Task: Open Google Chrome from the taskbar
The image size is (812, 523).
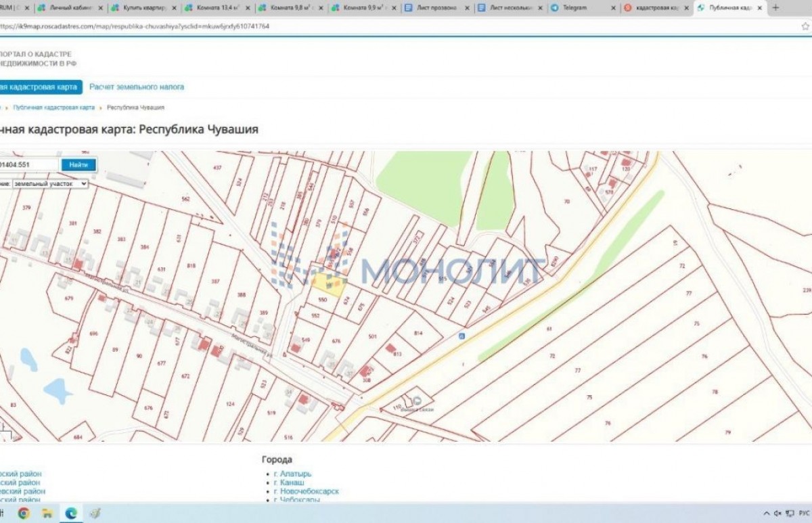Action: pos(24,514)
